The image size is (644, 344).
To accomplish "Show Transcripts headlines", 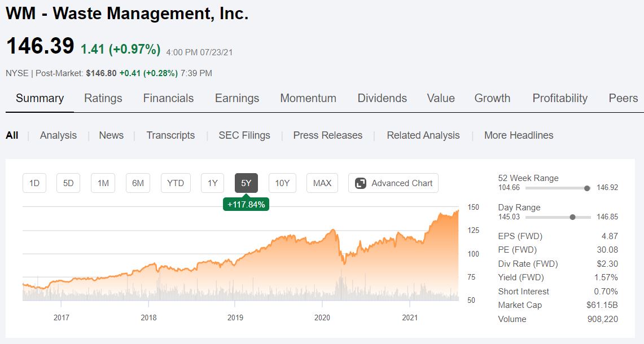I will [x=170, y=135].
